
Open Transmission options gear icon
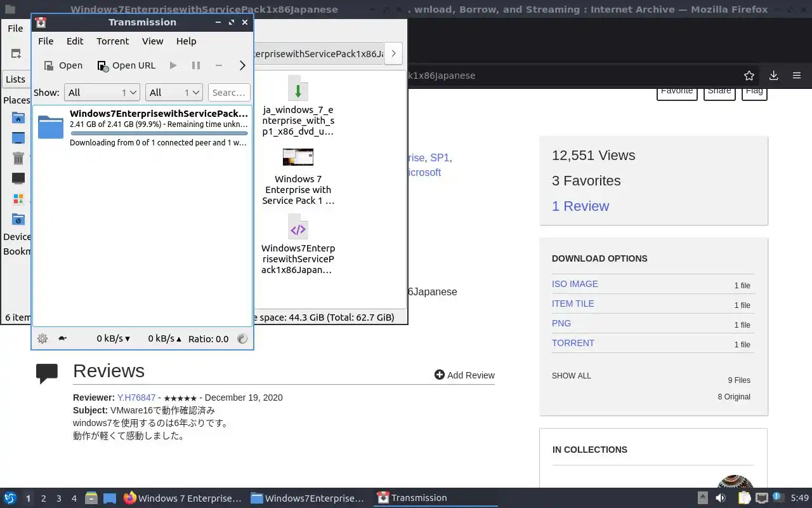click(43, 339)
